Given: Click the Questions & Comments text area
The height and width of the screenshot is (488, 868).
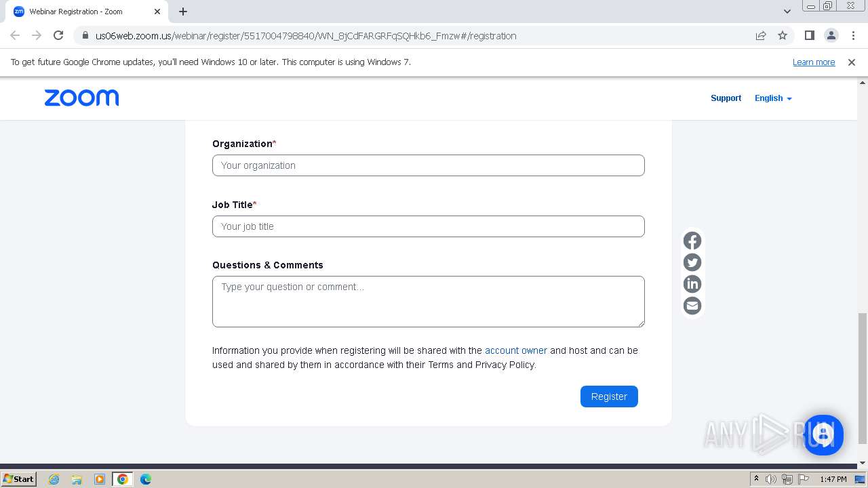Looking at the screenshot, I should tap(429, 302).
